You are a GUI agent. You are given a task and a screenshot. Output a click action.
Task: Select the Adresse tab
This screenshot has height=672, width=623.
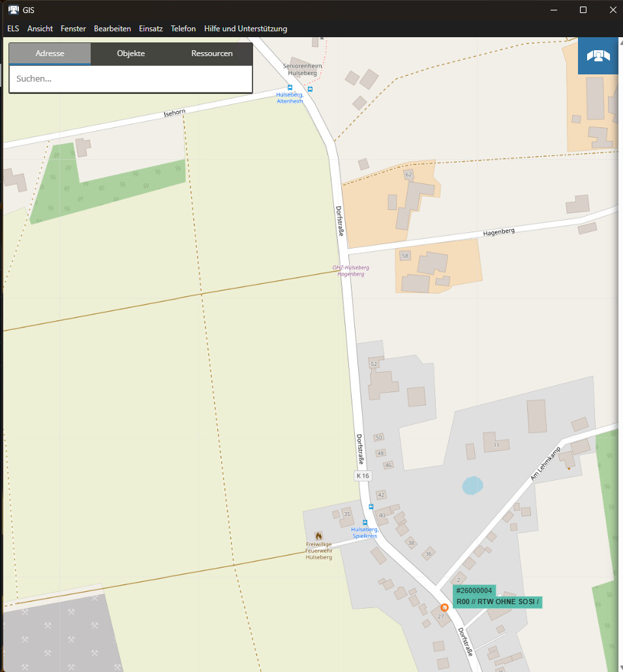coord(50,53)
